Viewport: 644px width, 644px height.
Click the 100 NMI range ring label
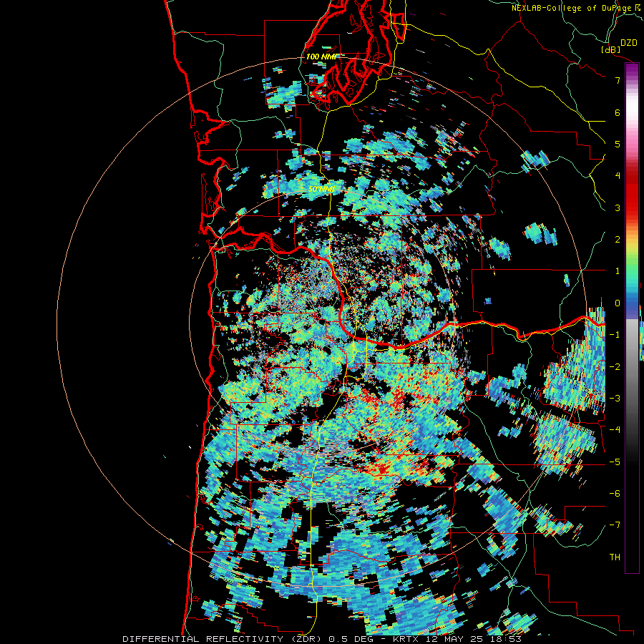(321, 57)
